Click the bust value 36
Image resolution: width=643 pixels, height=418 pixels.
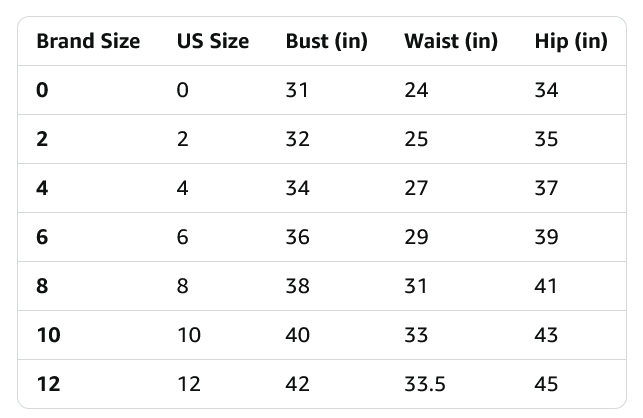[x=298, y=237]
